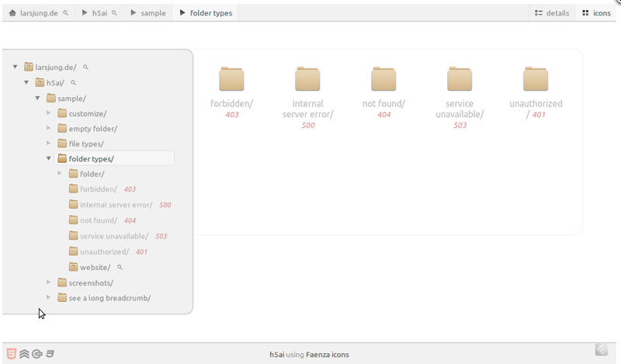This screenshot has height=364, width=621.
Task: Open the internal server error folder icon
Action: click(307, 79)
